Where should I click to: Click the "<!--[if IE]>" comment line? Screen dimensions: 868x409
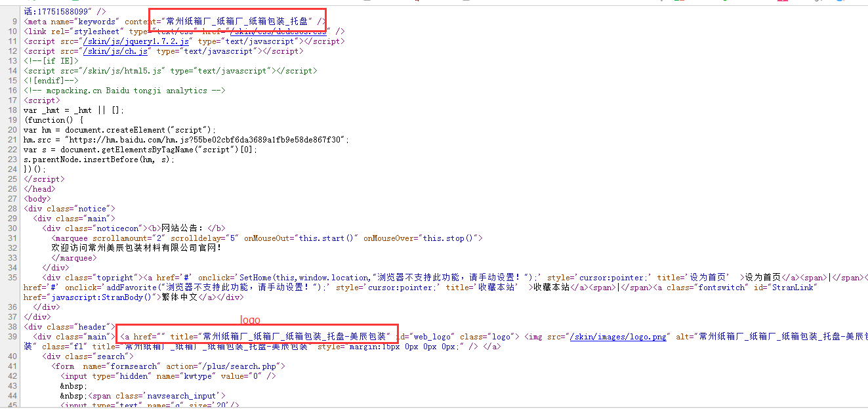pyautogui.click(x=51, y=60)
